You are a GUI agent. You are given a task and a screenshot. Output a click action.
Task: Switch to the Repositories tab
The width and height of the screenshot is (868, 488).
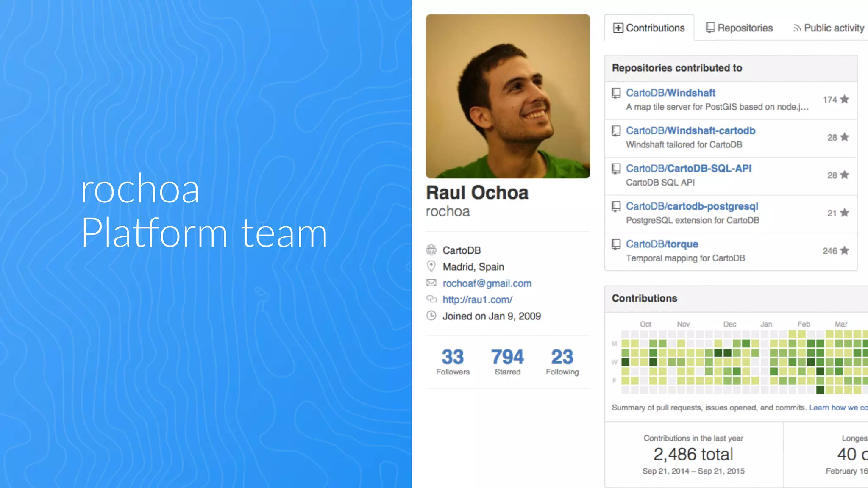click(739, 28)
